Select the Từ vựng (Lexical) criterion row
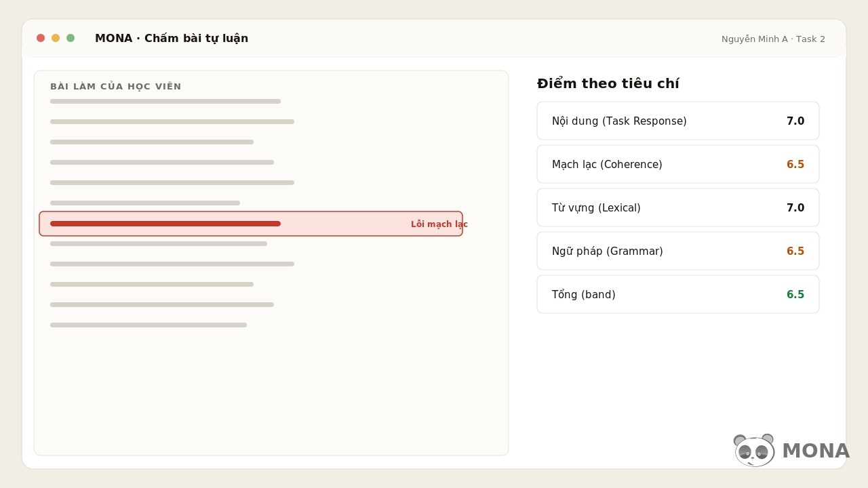The height and width of the screenshot is (488, 868). (678, 207)
